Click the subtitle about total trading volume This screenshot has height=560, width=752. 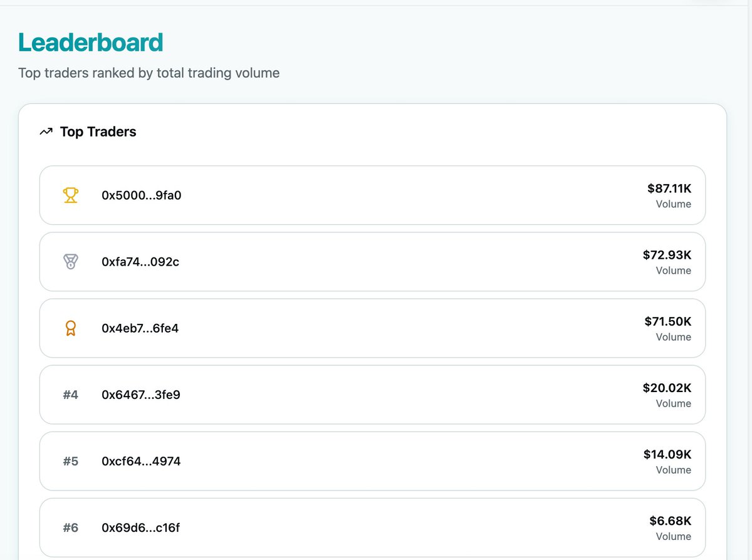tap(149, 73)
